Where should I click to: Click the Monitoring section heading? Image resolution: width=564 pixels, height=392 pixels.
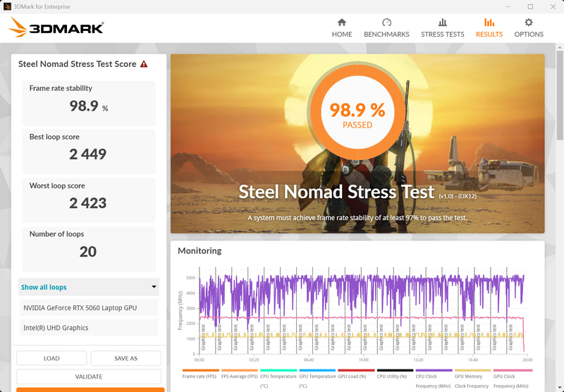[x=200, y=251]
